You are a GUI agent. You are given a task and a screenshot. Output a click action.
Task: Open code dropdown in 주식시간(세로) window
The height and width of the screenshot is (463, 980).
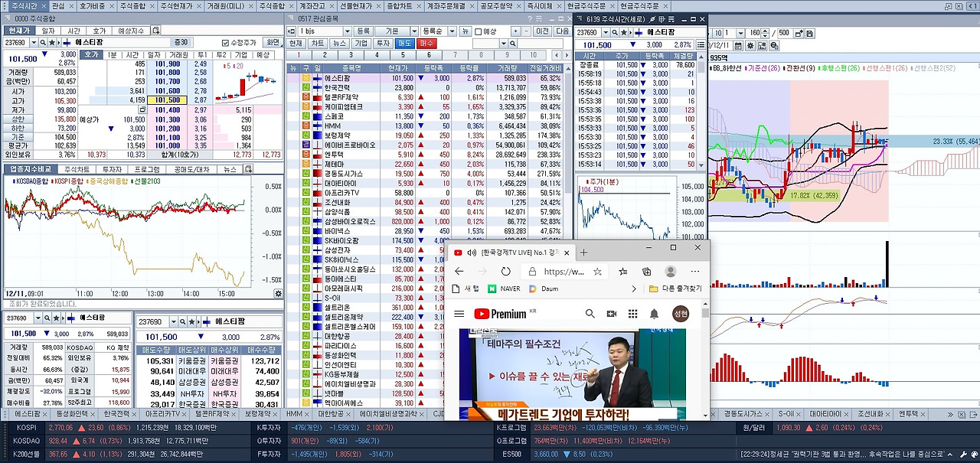606,33
